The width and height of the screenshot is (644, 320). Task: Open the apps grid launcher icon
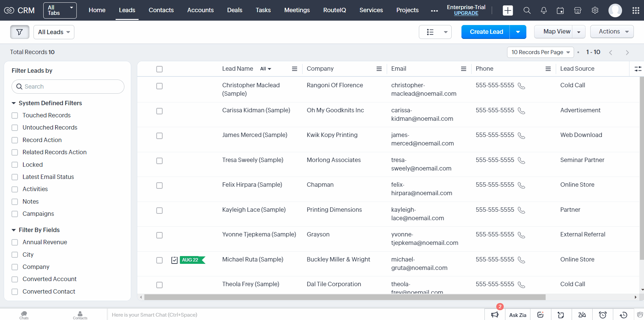click(x=636, y=10)
